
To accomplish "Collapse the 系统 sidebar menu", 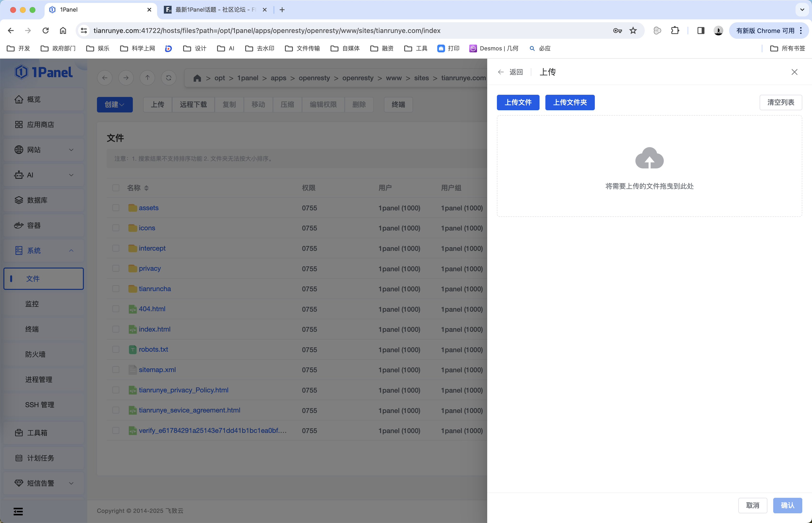I will click(x=44, y=251).
